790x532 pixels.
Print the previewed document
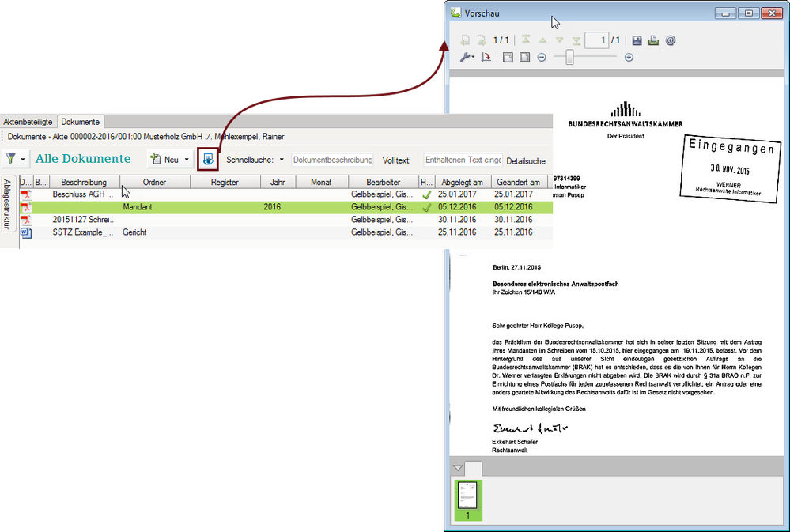[654, 40]
